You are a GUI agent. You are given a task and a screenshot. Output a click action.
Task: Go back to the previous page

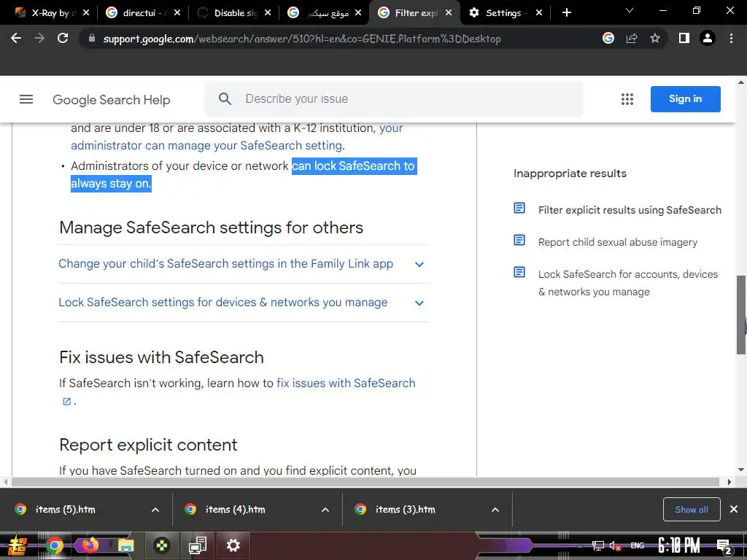tap(16, 38)
